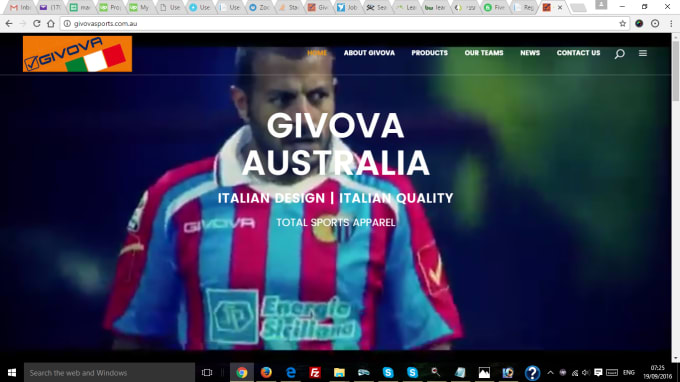The image size is (680, 382).
Task: Open the hamburger menu icon in navigation
Action: pos(643,53)
